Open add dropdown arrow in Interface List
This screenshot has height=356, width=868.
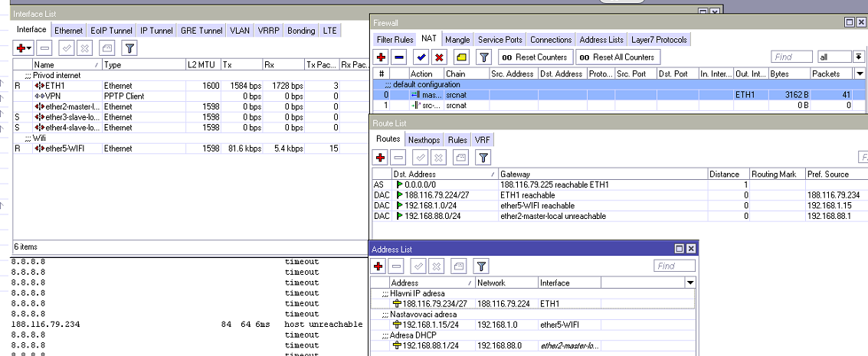coord(30,49)
